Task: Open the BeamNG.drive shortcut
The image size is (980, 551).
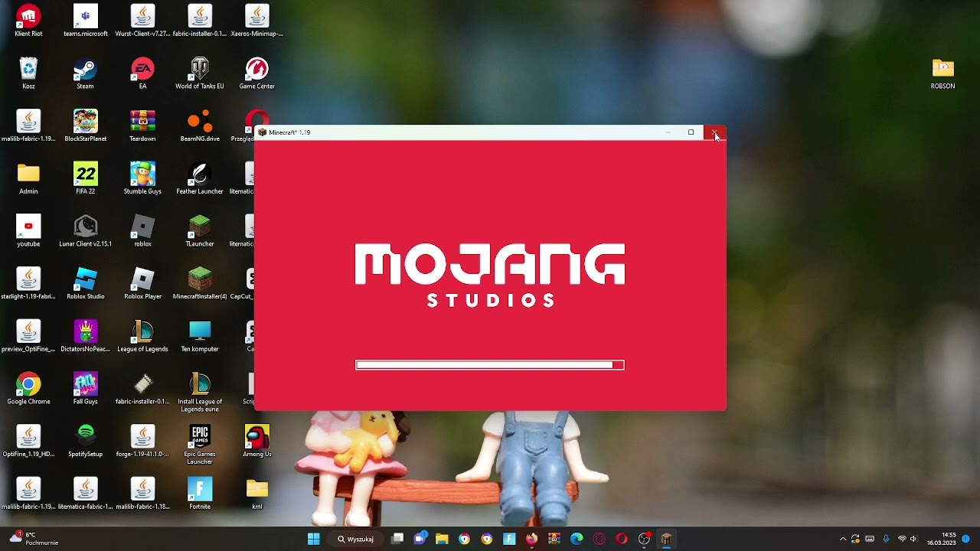Action: coord(200,126)
